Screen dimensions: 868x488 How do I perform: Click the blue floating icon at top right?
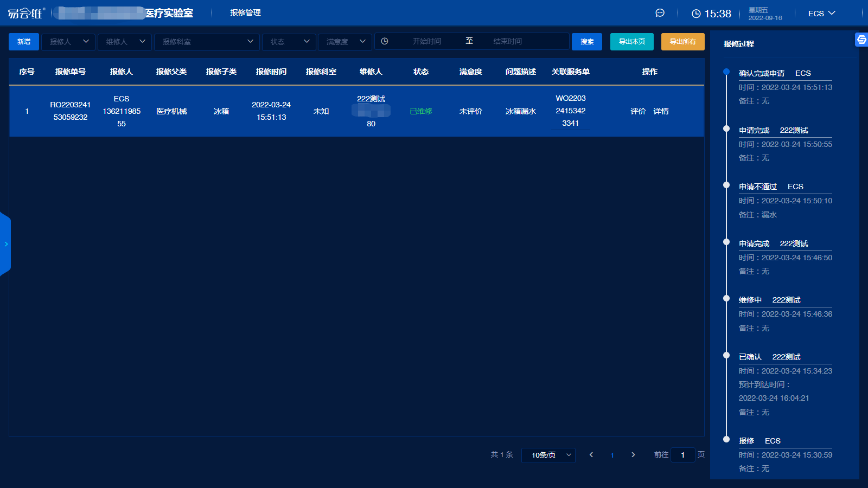(861, 40)
